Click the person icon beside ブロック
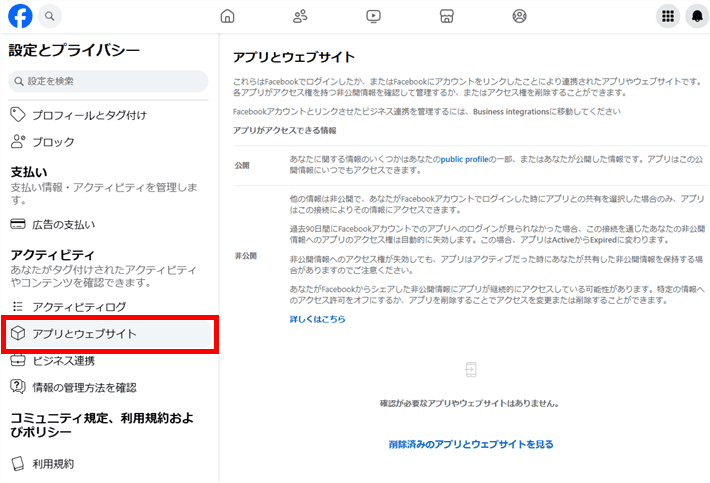This screenshot has width=710, height=483. (18, 142)
